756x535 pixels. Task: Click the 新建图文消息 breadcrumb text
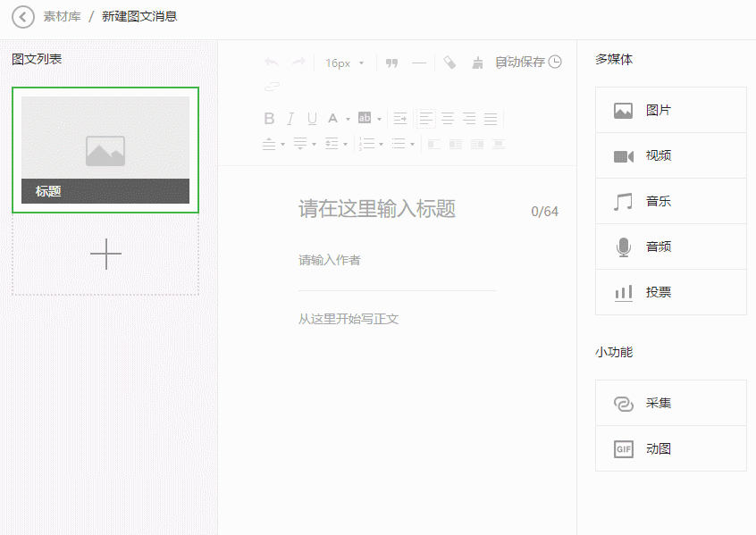139,16
